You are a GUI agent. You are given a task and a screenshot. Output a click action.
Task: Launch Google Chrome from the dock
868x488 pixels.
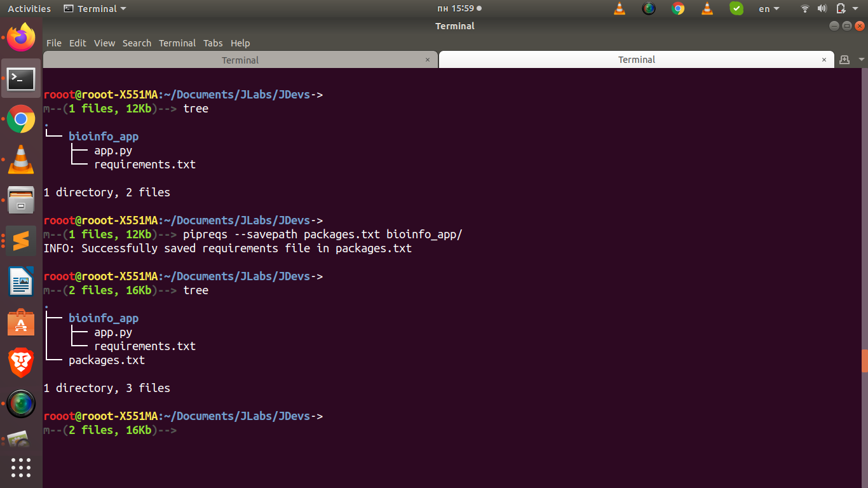pyautogui.click(x=21, y=119)
